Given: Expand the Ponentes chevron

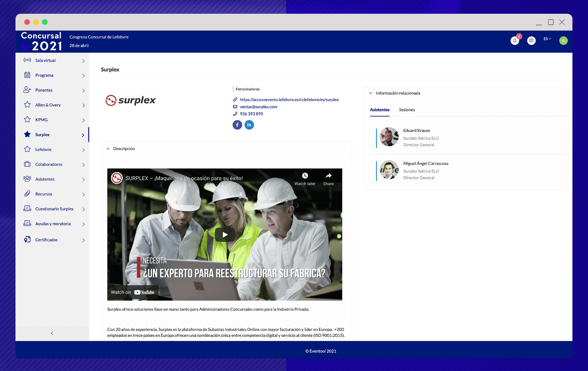Looking at the screenshot, I should point(83,90).
